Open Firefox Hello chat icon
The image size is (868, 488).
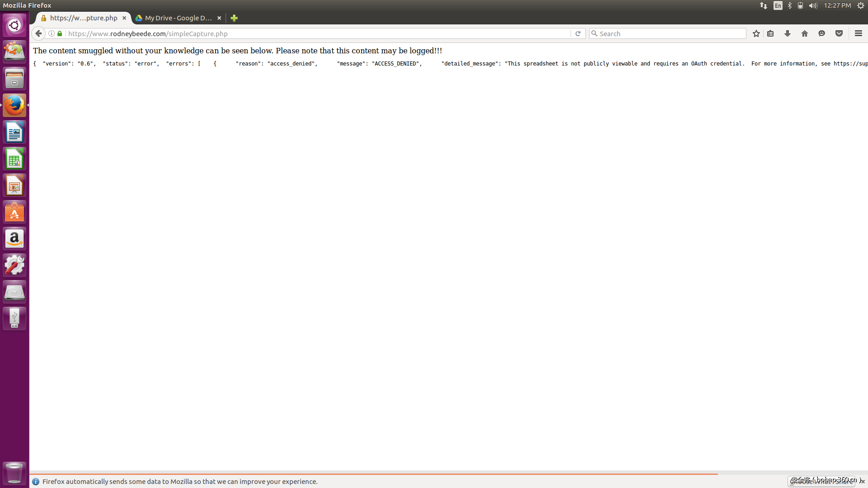[822, 33]
